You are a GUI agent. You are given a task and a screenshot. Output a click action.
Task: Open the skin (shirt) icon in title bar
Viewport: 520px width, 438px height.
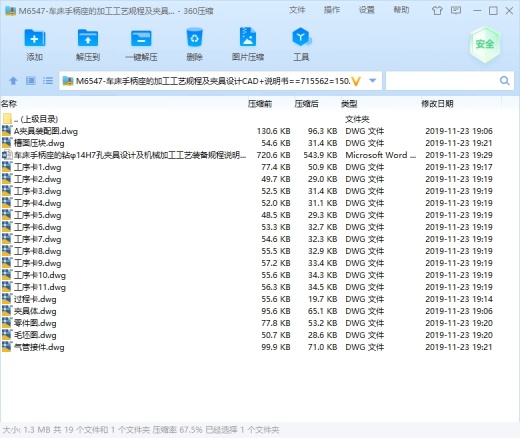point(437,11)
